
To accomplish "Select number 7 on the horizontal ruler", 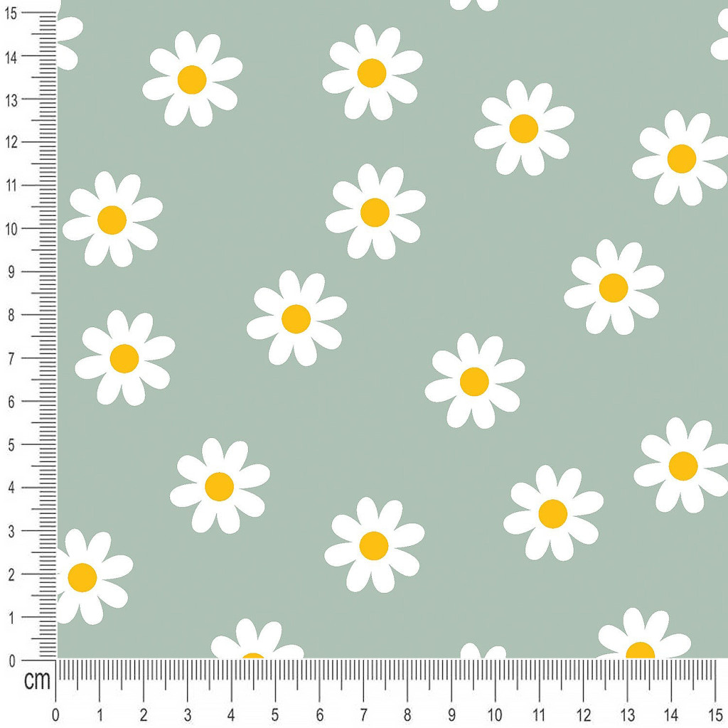I will coord(363,715).
